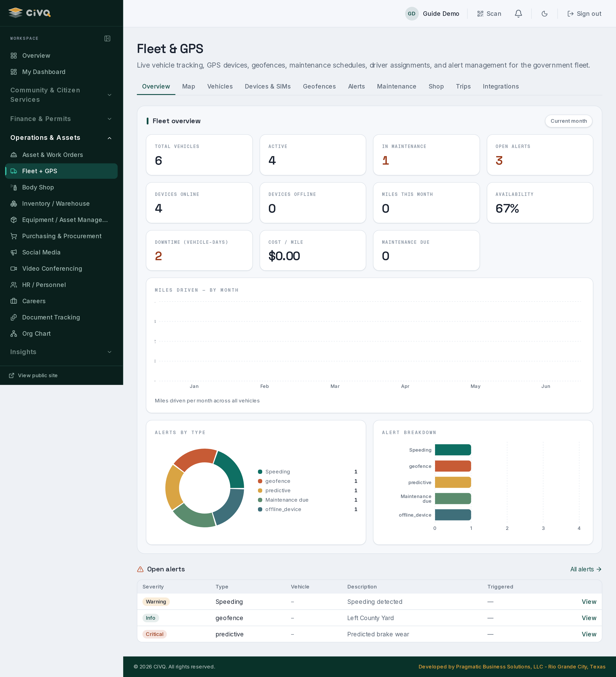Click the offline_device legend color dot
The width and height of the screenshot is (616, 677).
[260, 509]
